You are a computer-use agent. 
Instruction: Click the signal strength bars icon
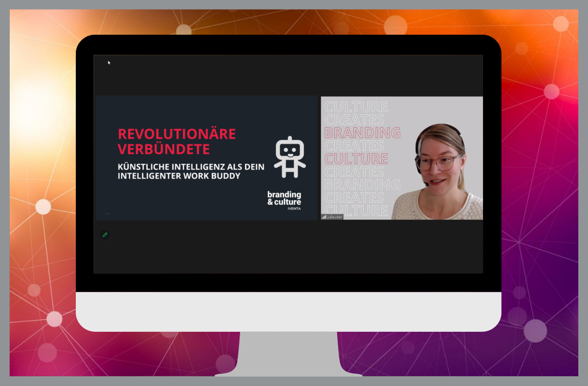click(323, 217)
